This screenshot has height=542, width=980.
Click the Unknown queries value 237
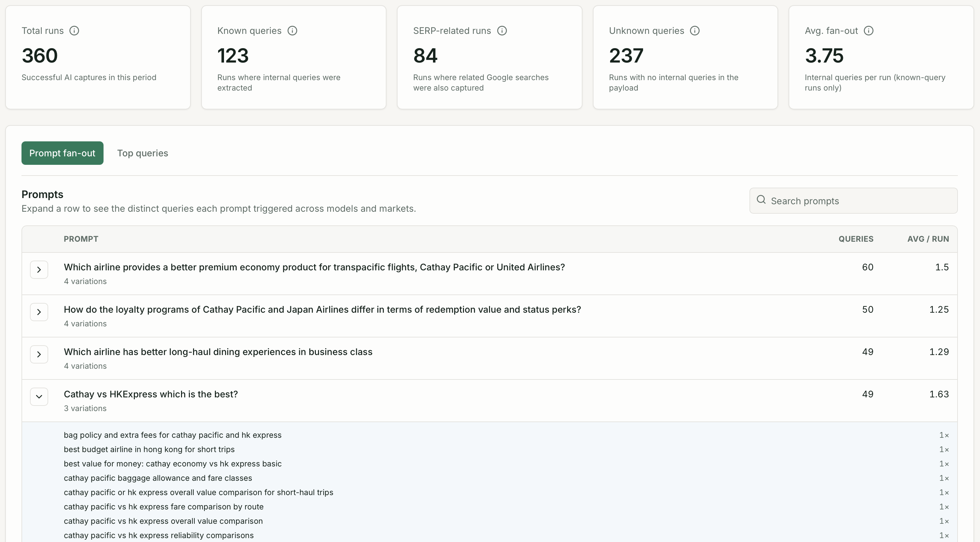[626, 56]
